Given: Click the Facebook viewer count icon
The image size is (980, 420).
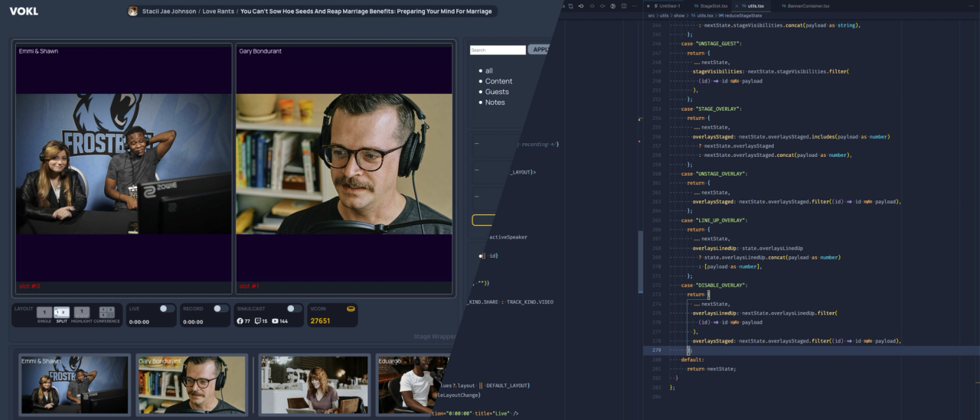Looking at the screenshot, I should coord(240,321).
